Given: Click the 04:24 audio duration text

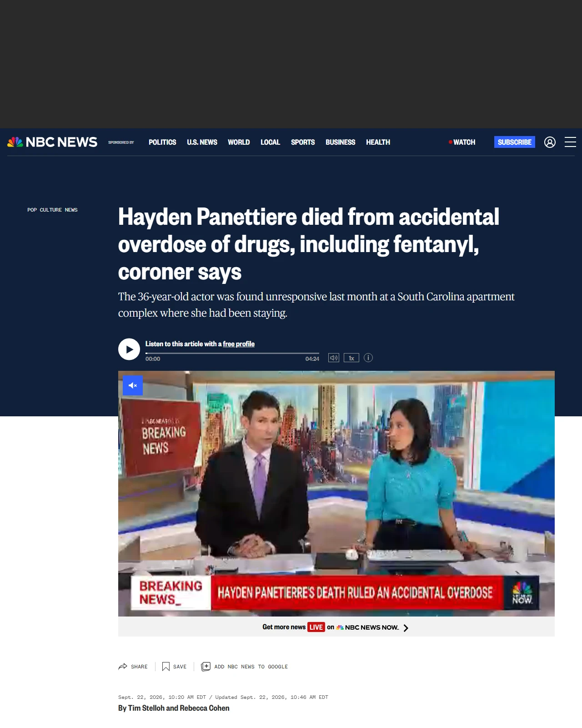Looking at the screenshot, I should click(312, 359).
